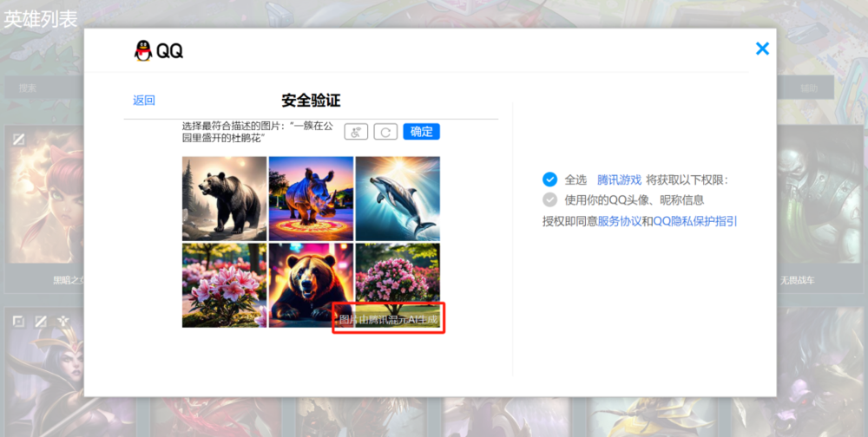Click the 安全验证 dialog title

click(311, 101)
